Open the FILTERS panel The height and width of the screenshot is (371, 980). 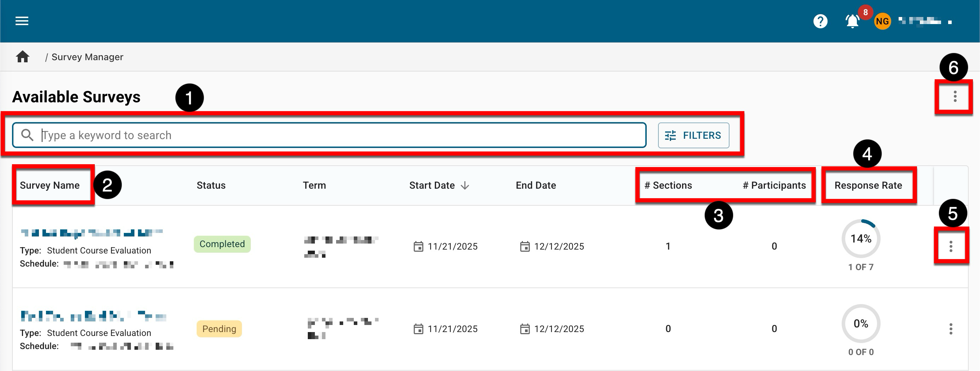tap(693, 135)
